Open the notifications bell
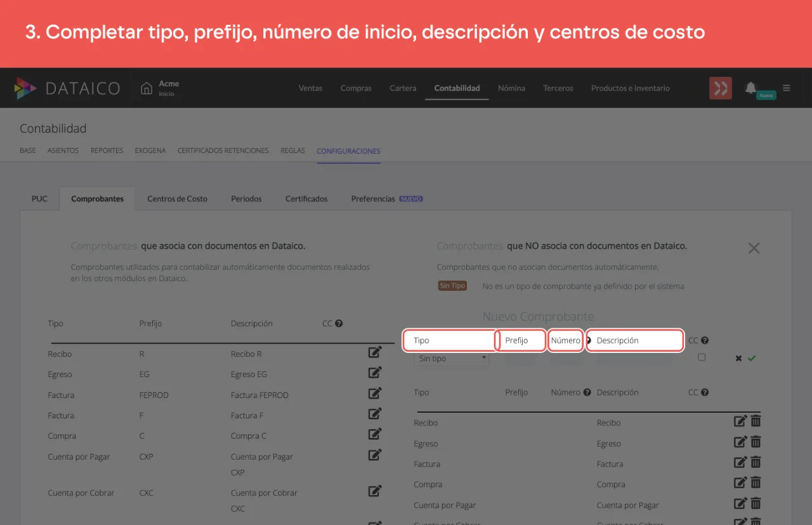The image size is (812, 525). click(750, 88)
